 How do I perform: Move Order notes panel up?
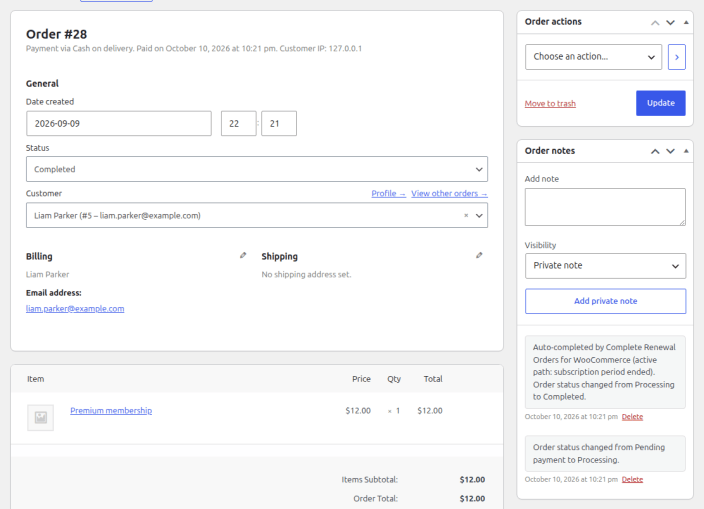(x=655, y=151)
